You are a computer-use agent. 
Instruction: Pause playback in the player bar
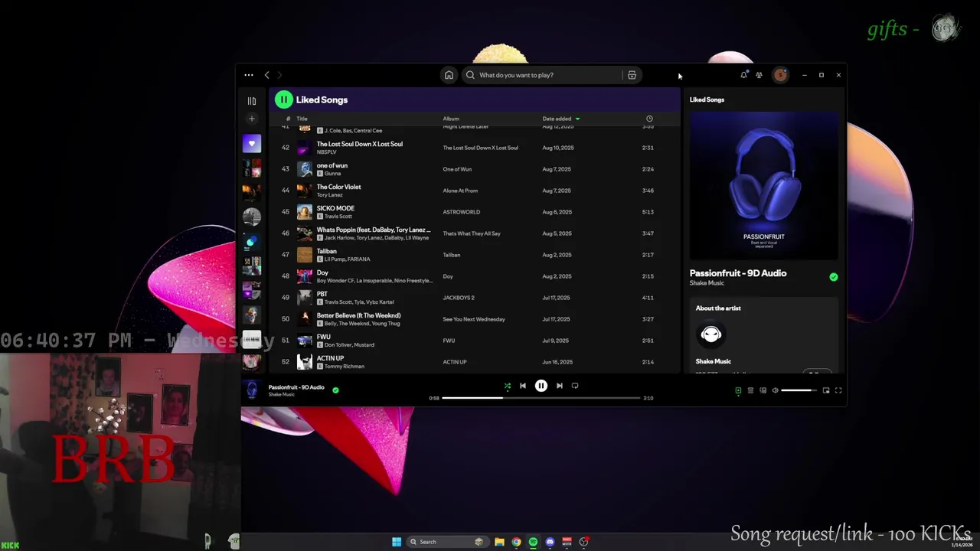tap(541, 386)
